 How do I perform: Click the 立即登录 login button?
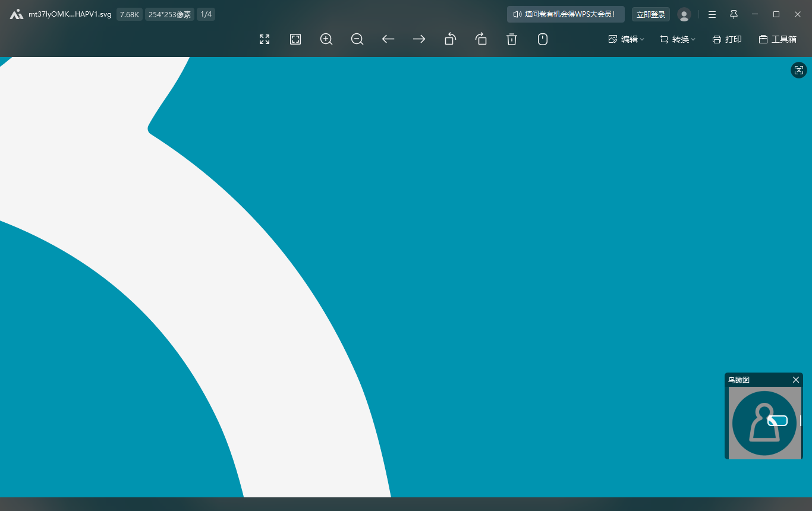pos(651,14)
